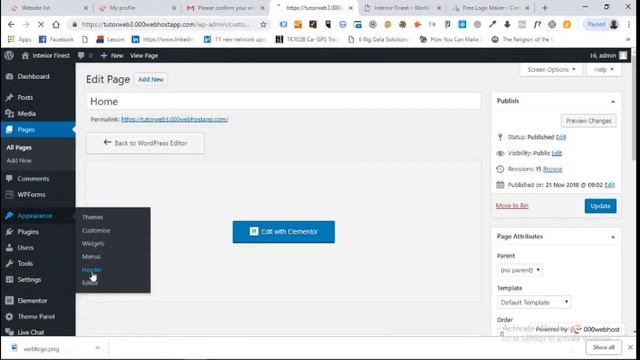The width and height of the screenshot is (640, 360).
Task: Select the Pages sidebar item
Action: coord(38,129)
